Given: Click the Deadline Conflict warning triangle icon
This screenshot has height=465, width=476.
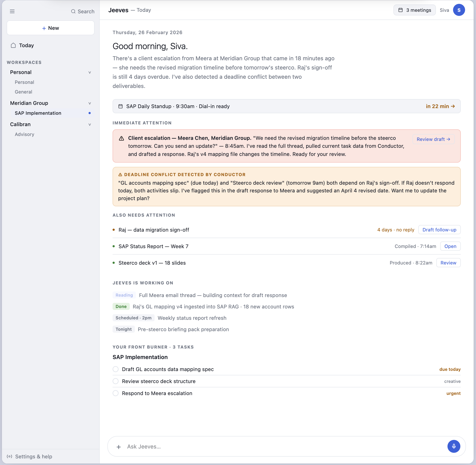Looking at the screenshot, I should pyautogui.click(x=120, y=175).
